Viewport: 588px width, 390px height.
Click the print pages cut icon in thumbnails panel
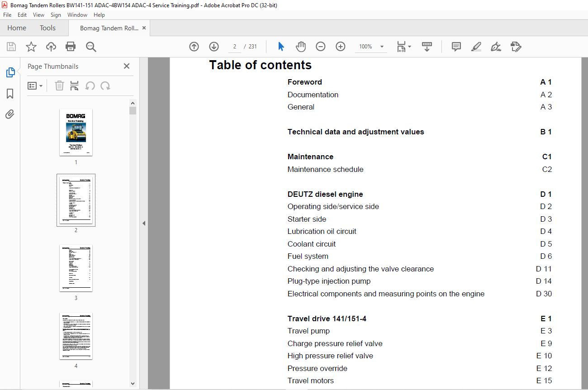click(x=75, y=86)
